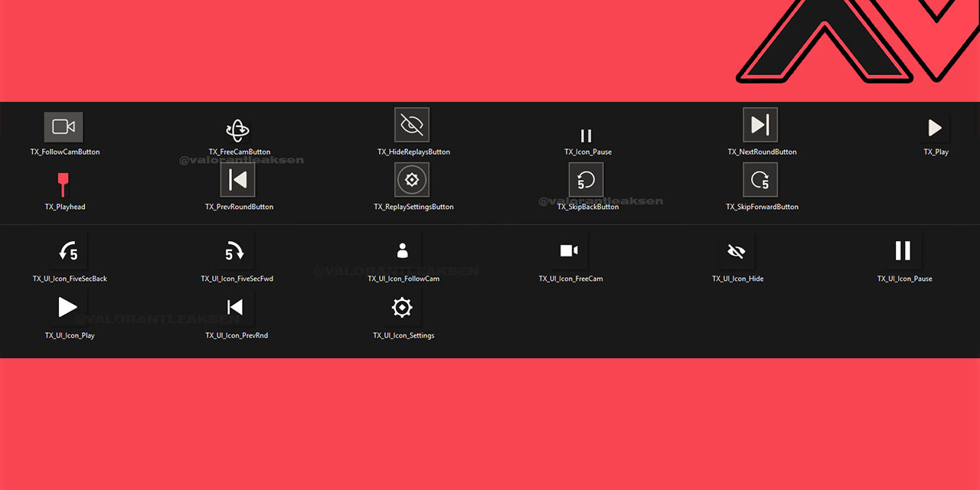Open the TX_ReplaySettingsButton round gear icon

pos(412,180)
